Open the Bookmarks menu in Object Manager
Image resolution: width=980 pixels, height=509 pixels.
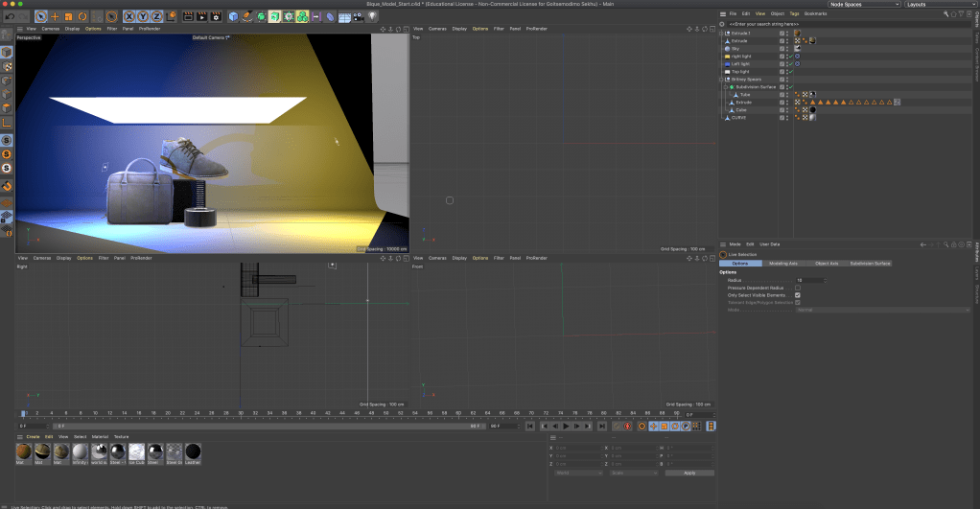(815, 13)
